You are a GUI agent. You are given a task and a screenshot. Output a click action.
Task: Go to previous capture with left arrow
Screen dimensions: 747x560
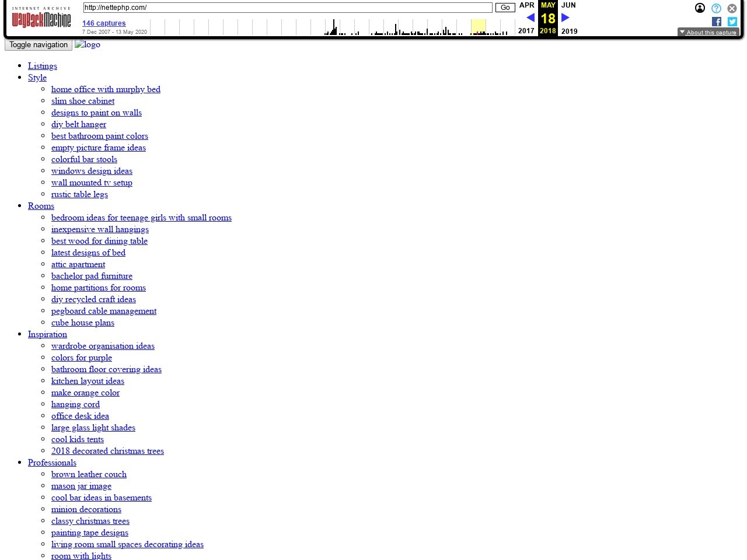coord(530,17)
